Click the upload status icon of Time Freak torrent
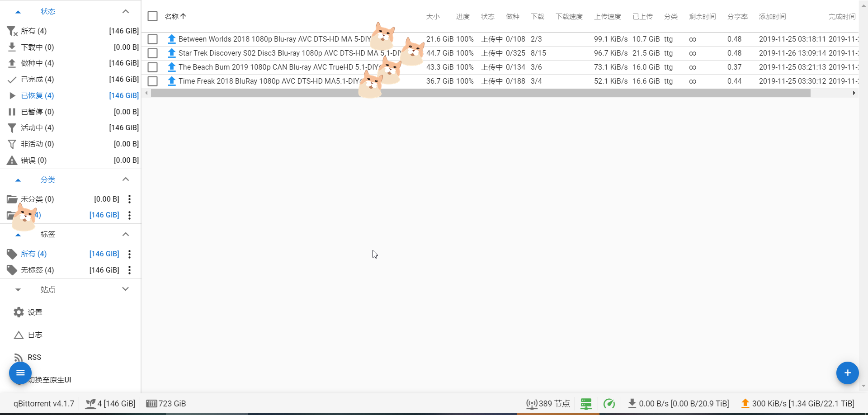This screenshot has width=868, height=415. click(x=171, y=81)
